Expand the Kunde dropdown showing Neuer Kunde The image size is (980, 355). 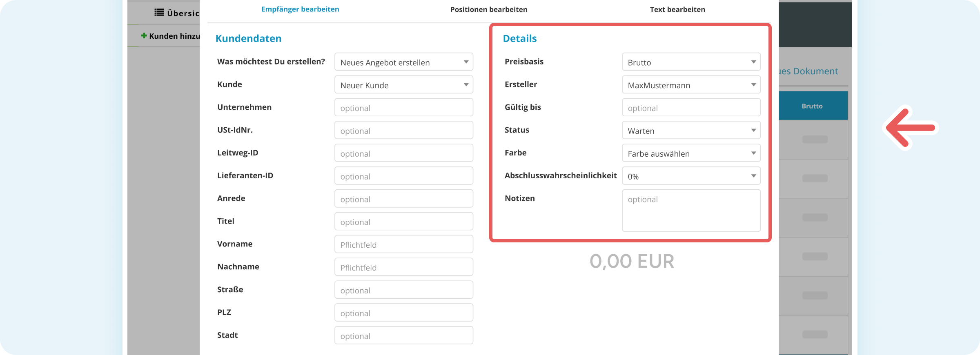[x=403, y=85]
